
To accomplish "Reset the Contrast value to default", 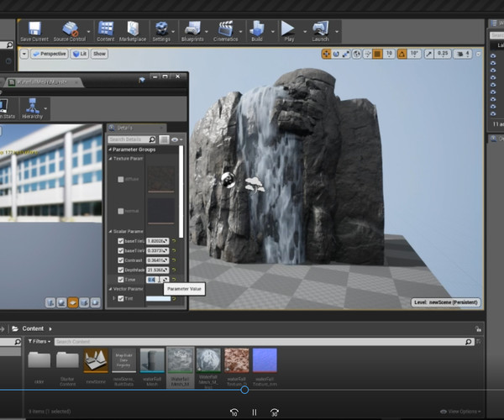I will tap(174, 260).
